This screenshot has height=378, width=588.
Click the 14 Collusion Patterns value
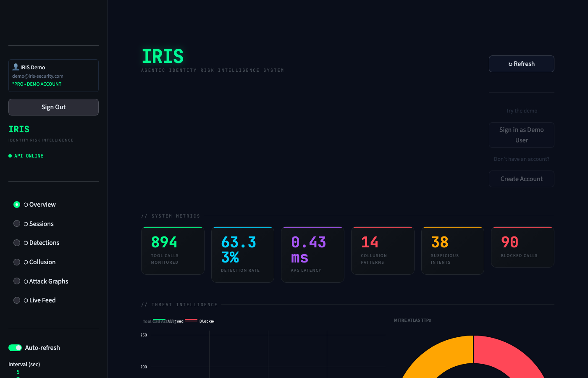point(370,242)
